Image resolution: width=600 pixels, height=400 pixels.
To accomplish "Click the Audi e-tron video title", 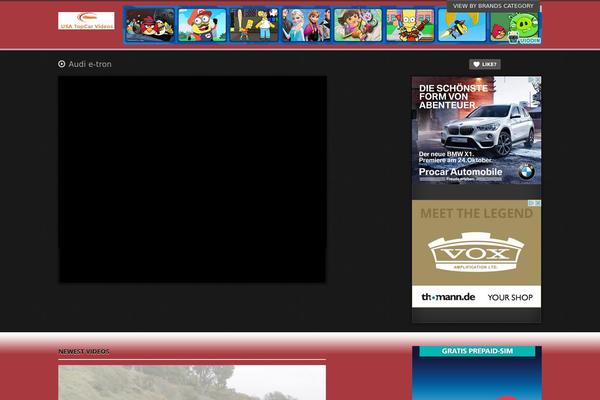I will point(90,64).
